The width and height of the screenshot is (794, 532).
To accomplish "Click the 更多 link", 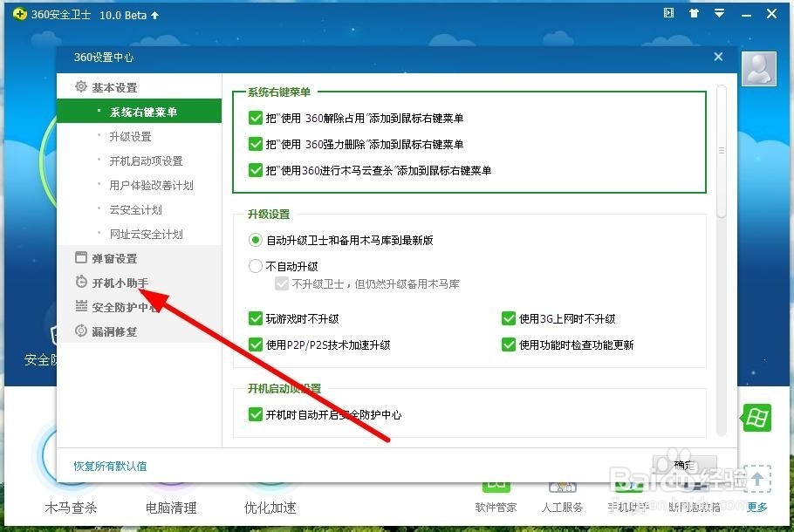I will (x=756, y=507).
